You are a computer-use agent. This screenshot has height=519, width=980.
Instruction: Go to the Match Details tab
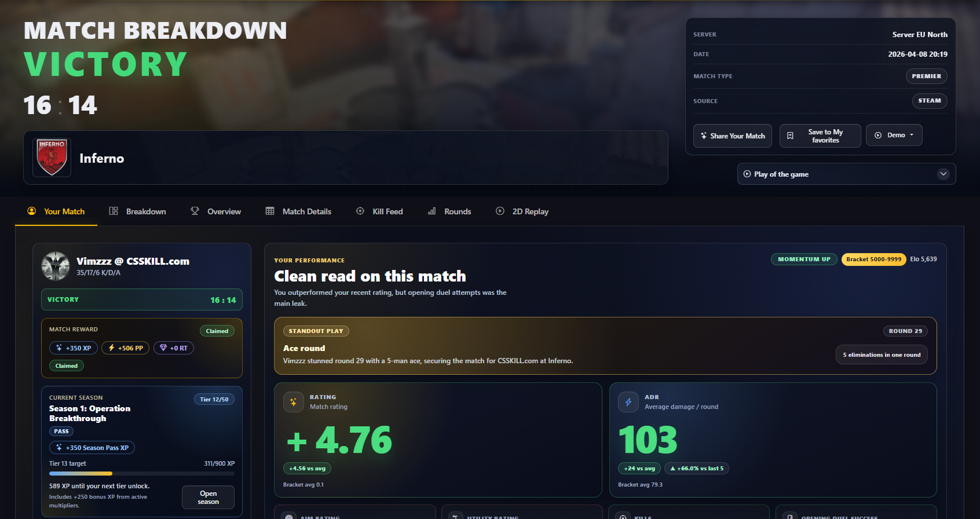pyautogui.click(x=298, y=211)
